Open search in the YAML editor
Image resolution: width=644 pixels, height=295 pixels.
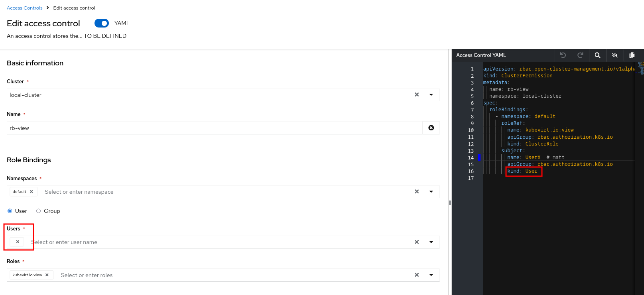click(597, 55)
